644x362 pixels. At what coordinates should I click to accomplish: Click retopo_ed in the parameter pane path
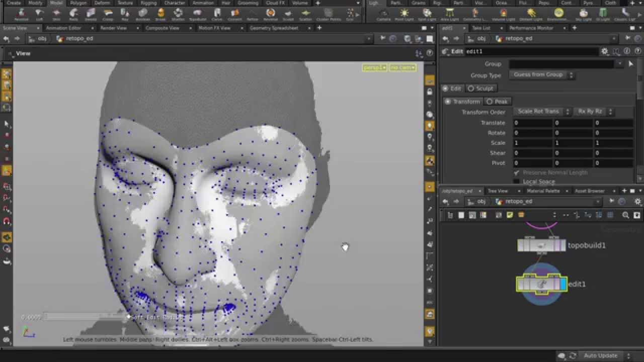(519, 39)
